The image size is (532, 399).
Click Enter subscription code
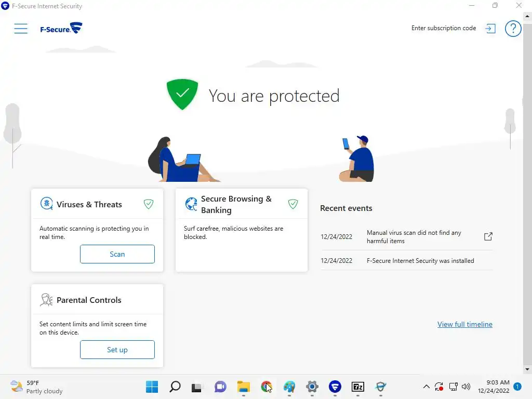pos(444,28)
